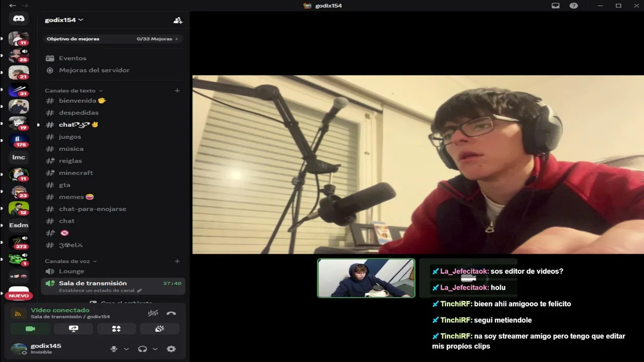This screenshot has width=644, height=362.
Task: Open the lmc server
Action: point(19,157)
